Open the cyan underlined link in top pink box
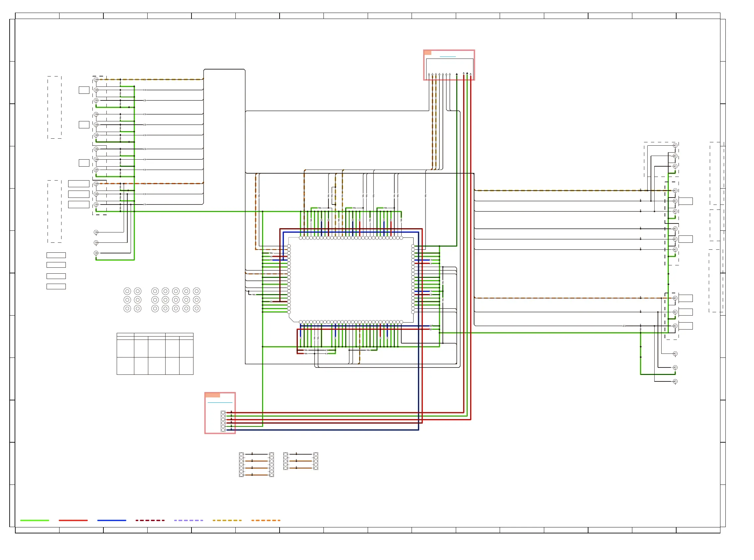754x560 pixels. click(448, 56)
